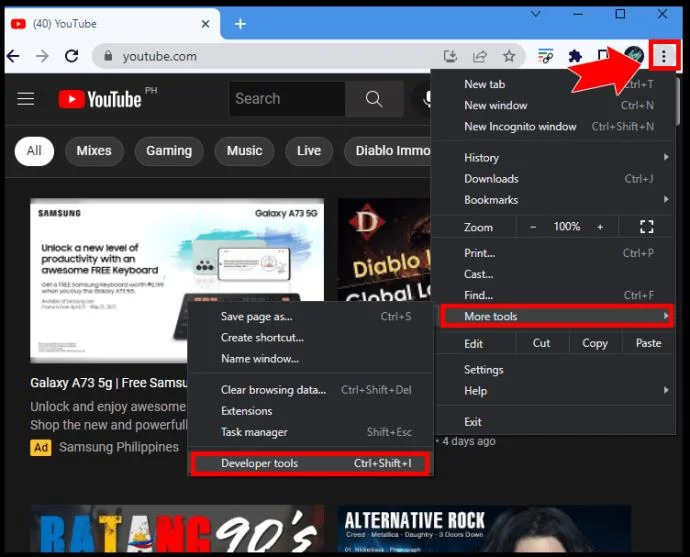Click the install app icon in address bar
The image size is (690, 557).
[x=450, y=56]
